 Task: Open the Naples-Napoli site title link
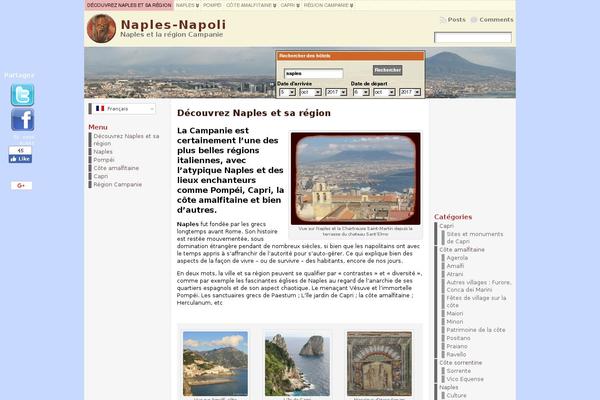tap(173, 24)
